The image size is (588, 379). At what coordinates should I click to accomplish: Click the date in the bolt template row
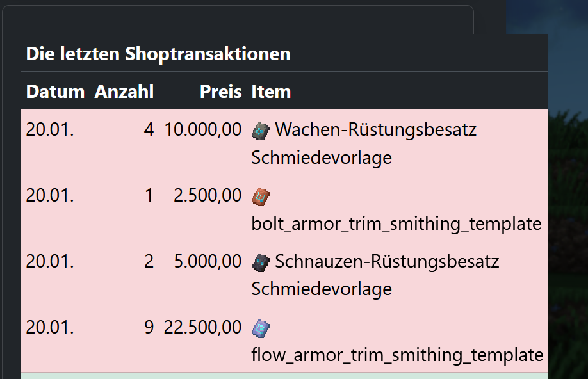pos(50,196)
